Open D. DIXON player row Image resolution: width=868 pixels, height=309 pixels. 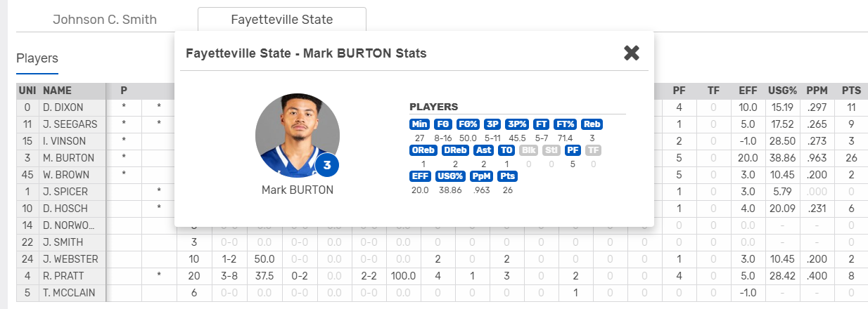pyautogui.click(x=442, y=107)
